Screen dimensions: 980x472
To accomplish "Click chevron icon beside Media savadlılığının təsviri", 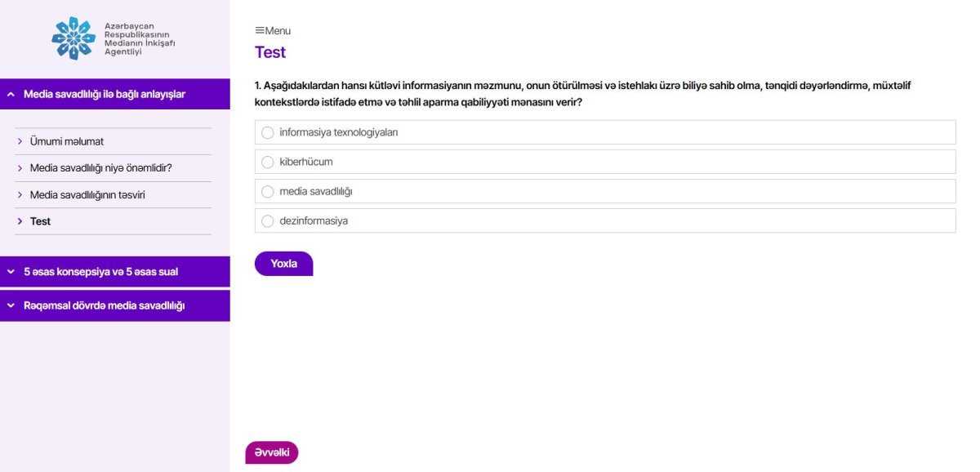I will (20, 195).
